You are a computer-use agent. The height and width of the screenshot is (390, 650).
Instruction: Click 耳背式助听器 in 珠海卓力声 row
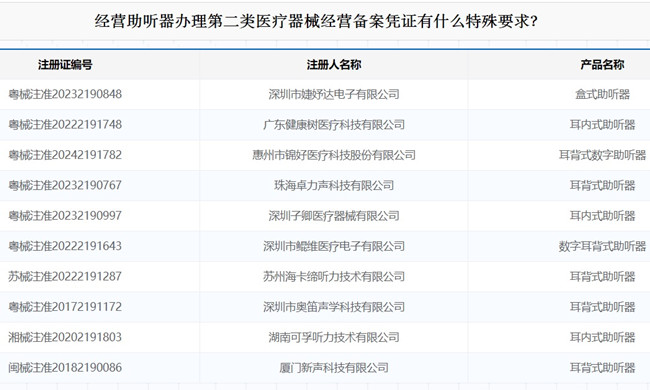point(602,185)
